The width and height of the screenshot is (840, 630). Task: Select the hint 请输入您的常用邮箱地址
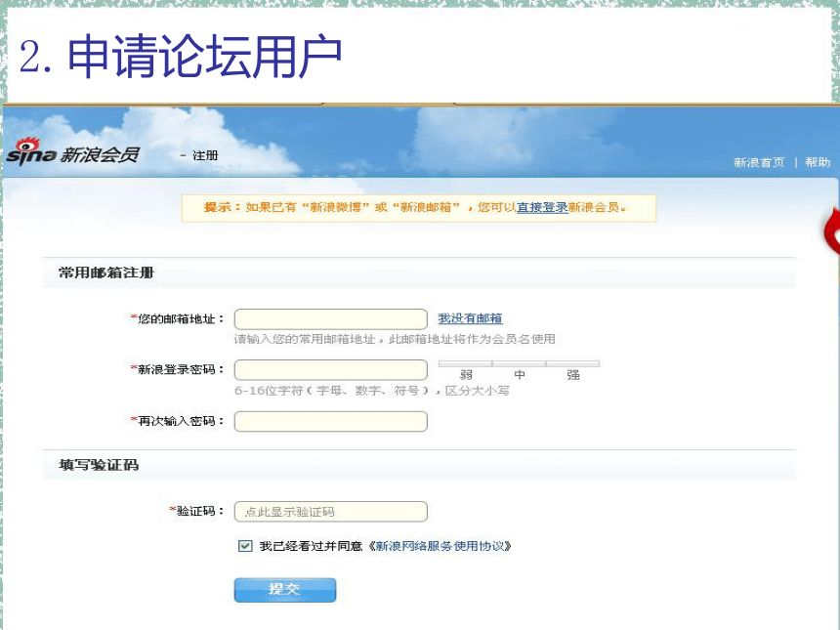pyautogui.click(x=305, y=339)
